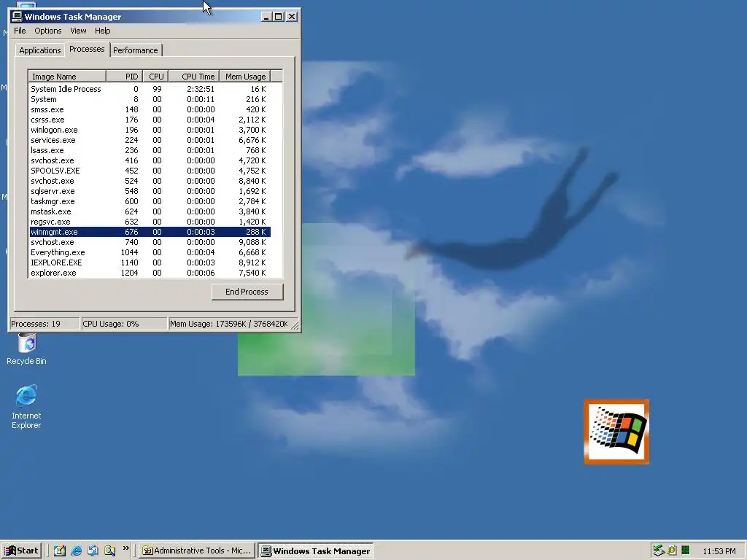Click the Windows Task Manager taskbar button
Viewport: 747px width, 560px height.
316,551
